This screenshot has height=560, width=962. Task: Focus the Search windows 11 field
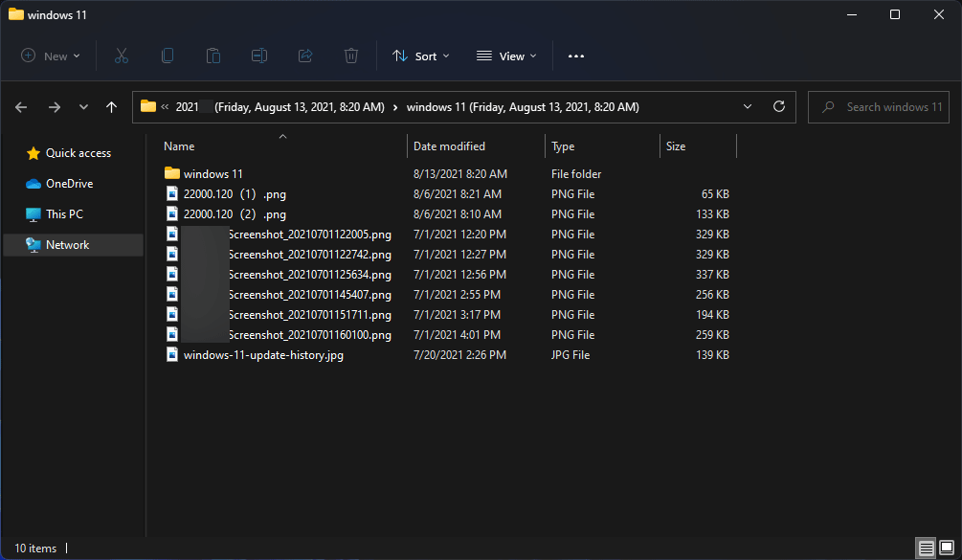point(879,106)
